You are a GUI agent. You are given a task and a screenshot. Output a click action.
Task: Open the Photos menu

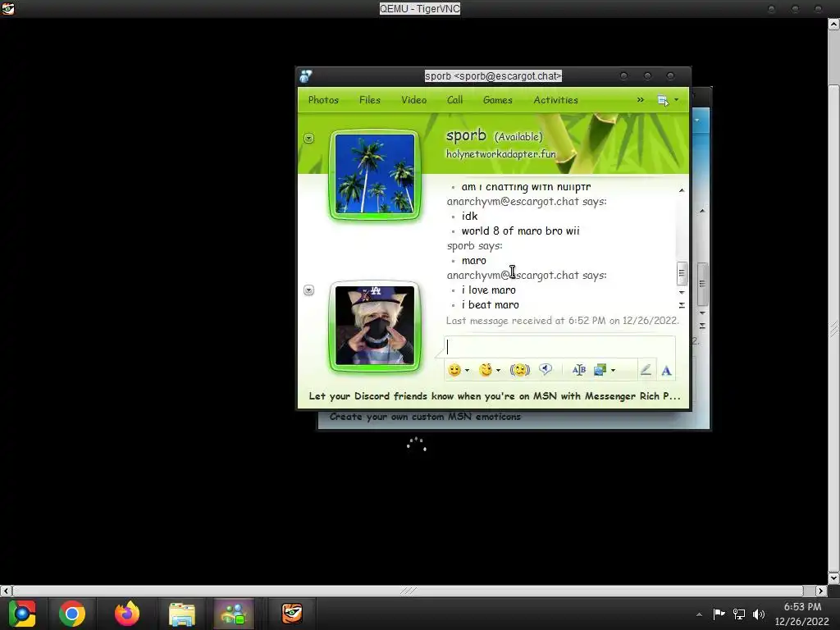pyautogui.click(x=323, y=99)
